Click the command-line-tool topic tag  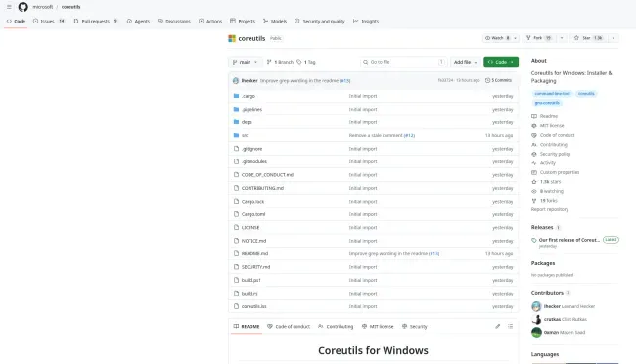click(x=552, y=94)
